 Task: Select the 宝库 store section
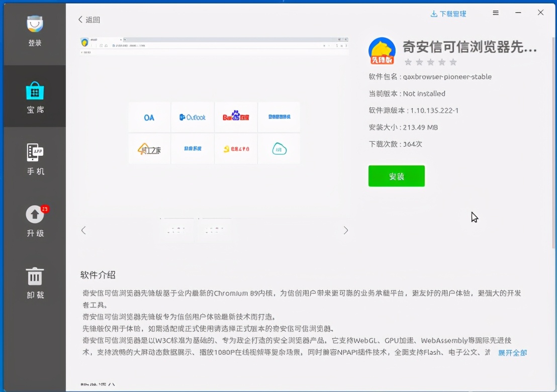35,97
